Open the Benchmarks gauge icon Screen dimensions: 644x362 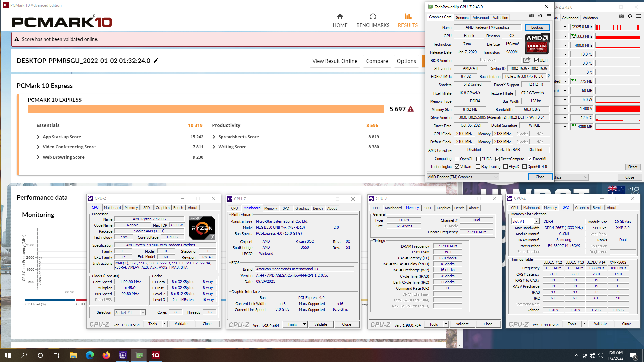coord(373,16)
